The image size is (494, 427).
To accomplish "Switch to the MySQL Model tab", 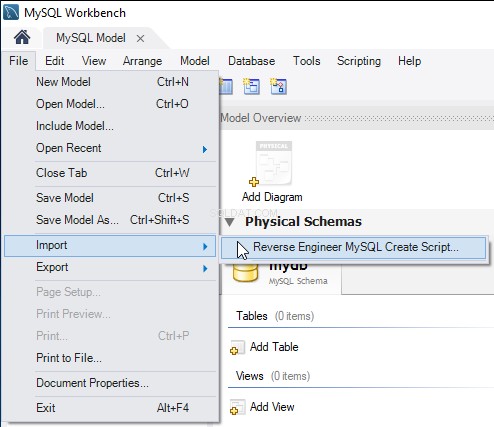I will pos(91,38).
